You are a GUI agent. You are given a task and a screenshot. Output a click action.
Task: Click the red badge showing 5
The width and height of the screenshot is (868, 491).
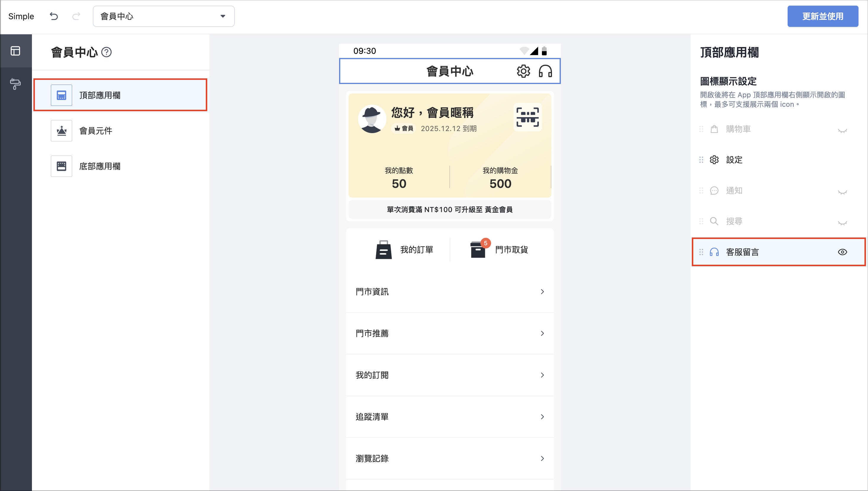(485, 243)
